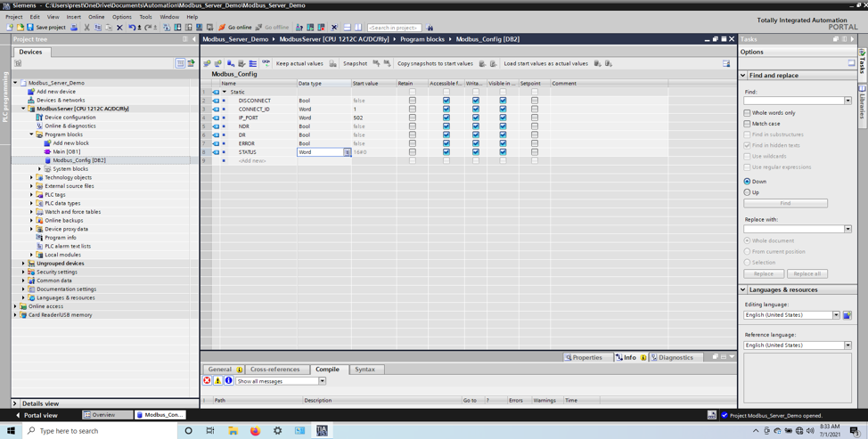Check Retain checkbox for DISCONNECT row

[x=413, y=101]
